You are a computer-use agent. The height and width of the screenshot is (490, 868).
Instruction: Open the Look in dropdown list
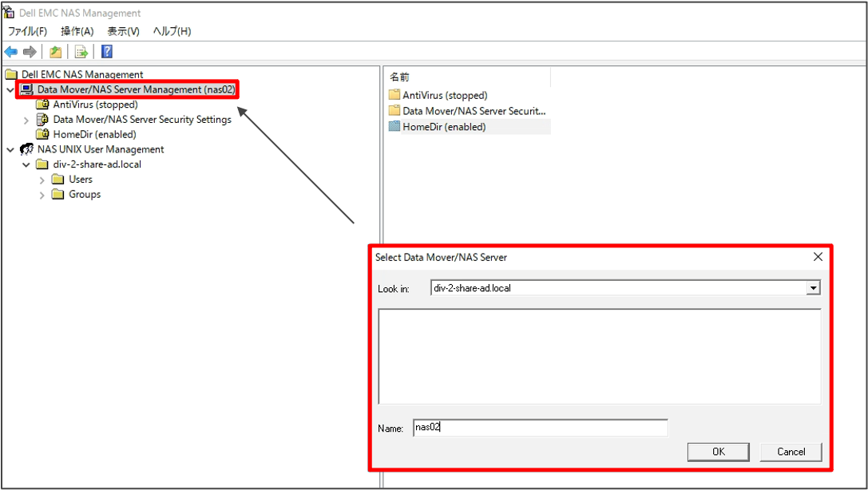point(813,288)
